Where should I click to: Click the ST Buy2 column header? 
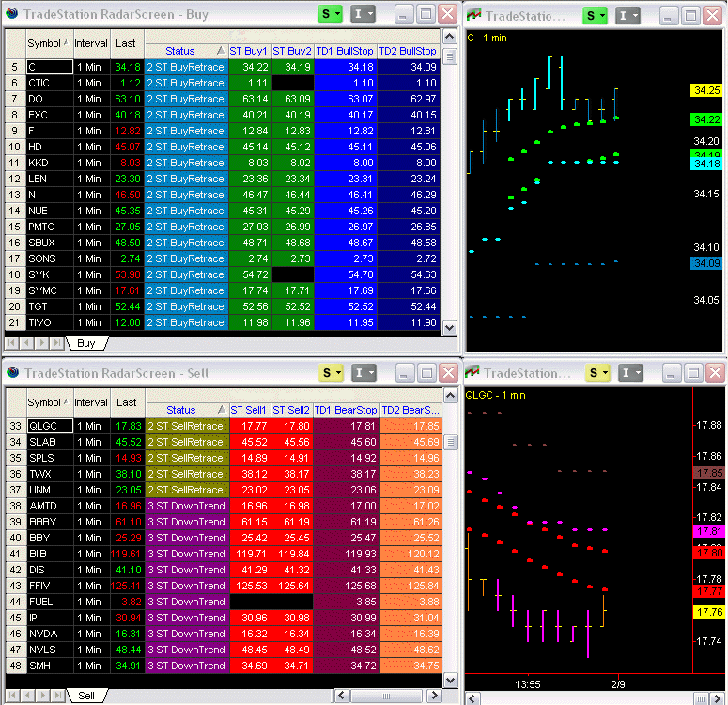click(x=292, y=51)
